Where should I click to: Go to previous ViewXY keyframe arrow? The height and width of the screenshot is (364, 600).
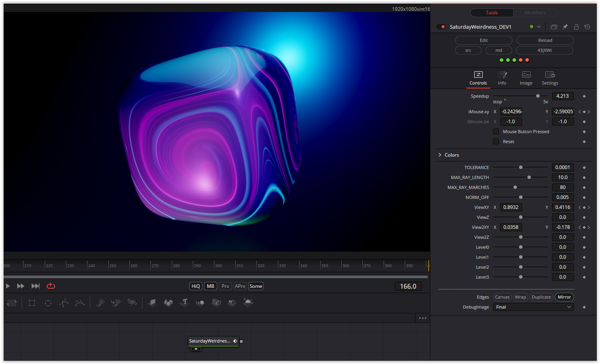pos(580,207)
